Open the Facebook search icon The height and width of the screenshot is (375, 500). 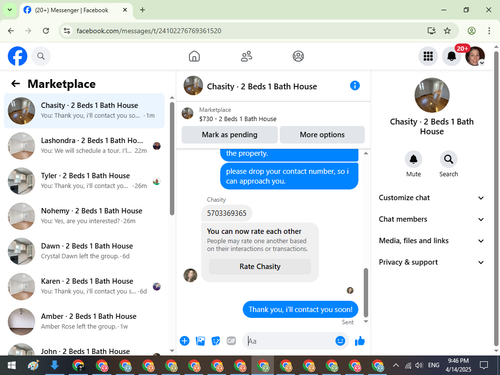tap(41, 56)
